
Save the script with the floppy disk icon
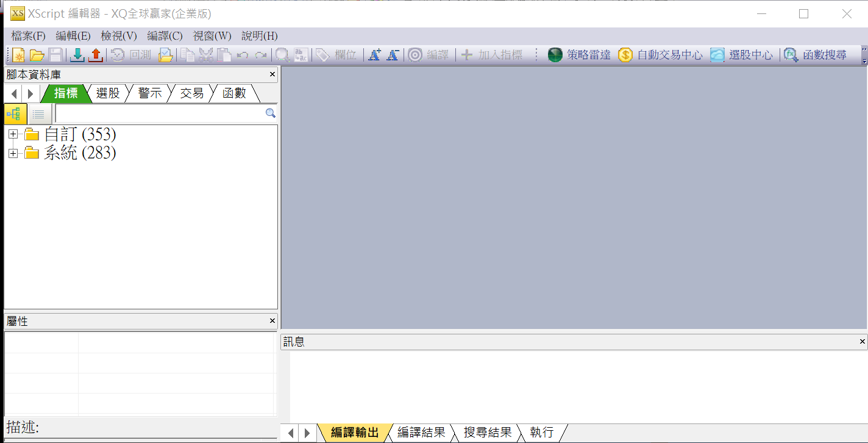pos(55,55)
